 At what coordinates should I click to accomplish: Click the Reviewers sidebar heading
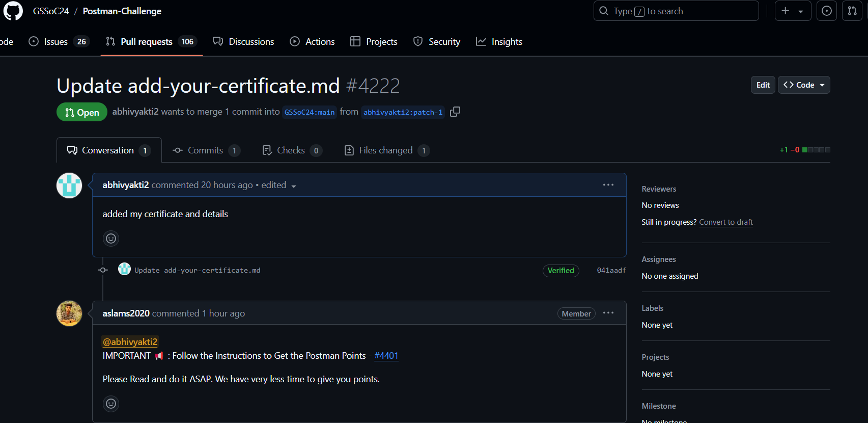pyautogui.click(x=659, y=189)
